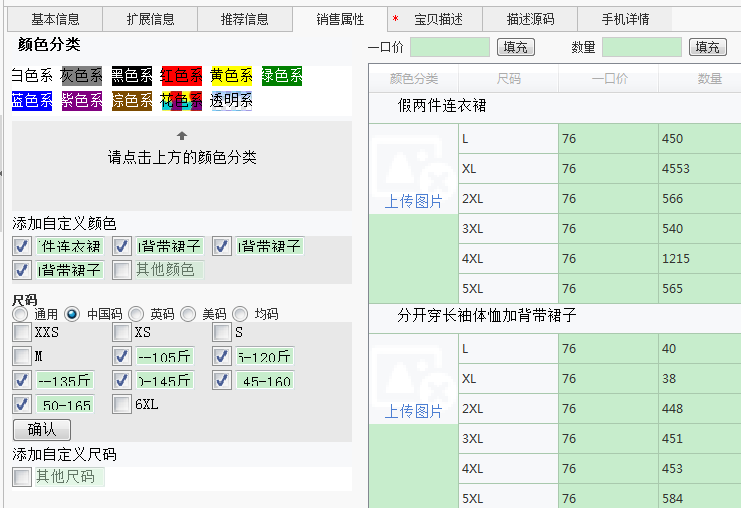The height and width of the screenshot is (508, 741).
Task: Click the up arrow in the color hint box
Action: click(x=181, y=135)
